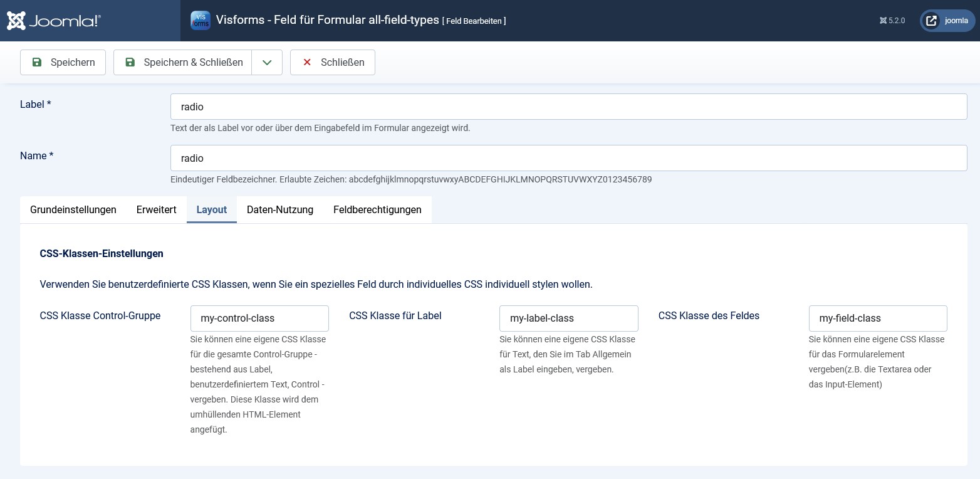
Task: Click the Joomla version 5.2.0 indicator
Action: tap(892, 21)
